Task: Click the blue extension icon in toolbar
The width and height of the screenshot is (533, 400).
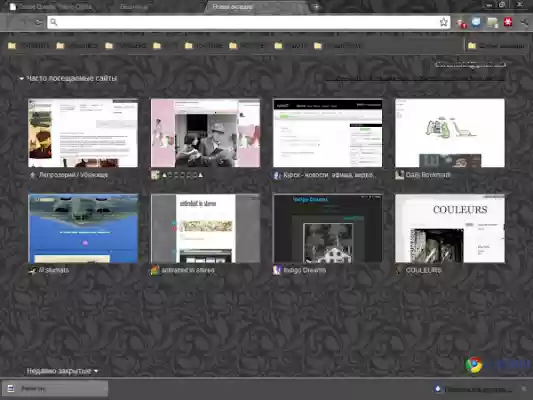Action: (476, 22)
